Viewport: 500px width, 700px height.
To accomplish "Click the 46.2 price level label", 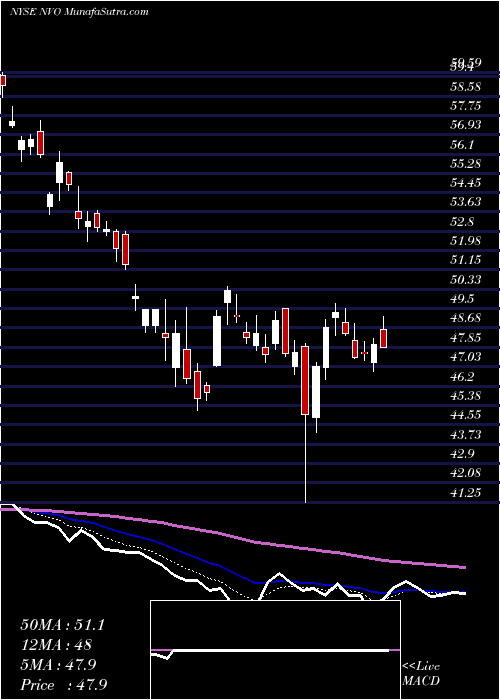I will point(462,376).
